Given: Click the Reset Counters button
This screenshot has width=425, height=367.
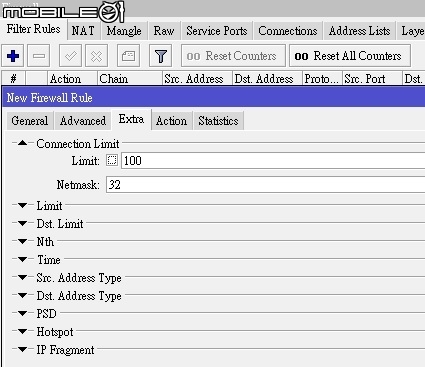Looking at the screenshot, I should [x=233, y=56].
